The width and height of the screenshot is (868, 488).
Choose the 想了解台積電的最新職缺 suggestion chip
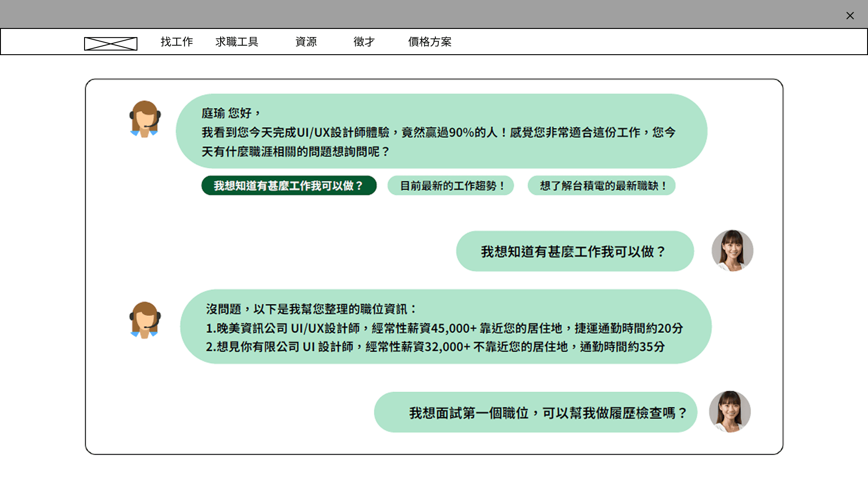(601, 186)
